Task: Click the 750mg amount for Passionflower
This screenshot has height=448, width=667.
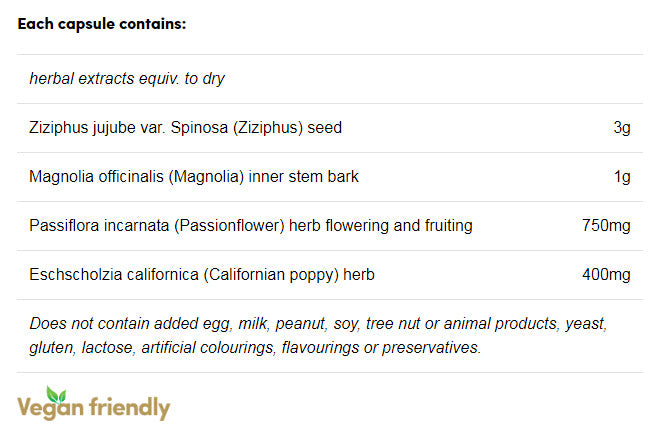Action: tap(606, 226)
